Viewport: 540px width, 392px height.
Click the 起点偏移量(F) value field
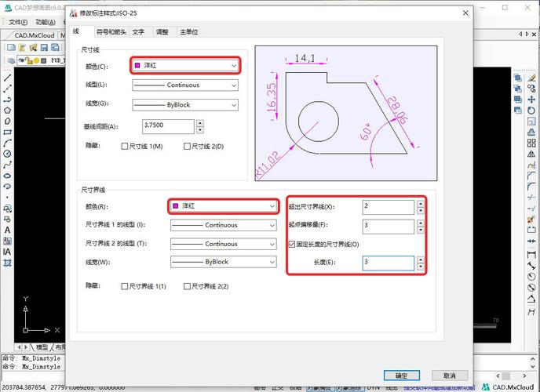click(388, 226)
